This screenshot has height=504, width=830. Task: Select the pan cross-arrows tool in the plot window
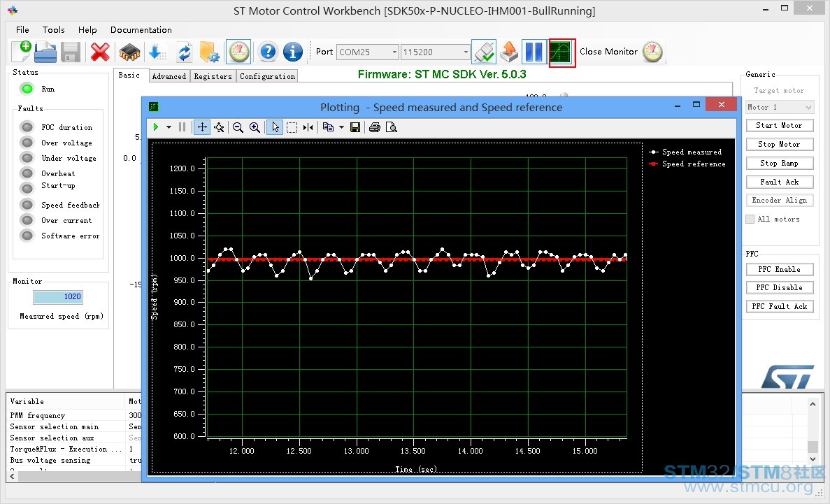(x=202, y=127)
